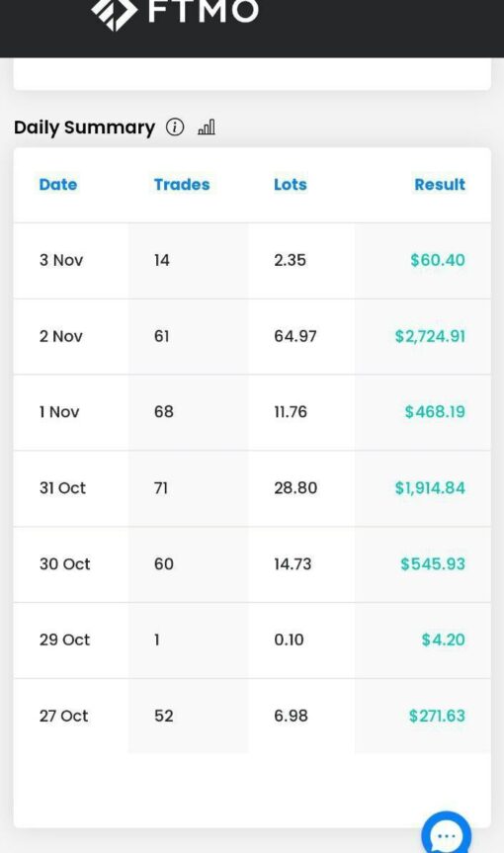Image resolution: width=504 pixels, height=853 pixels.
Task: Click the 64.97 lots value
Action: [295, 336]
